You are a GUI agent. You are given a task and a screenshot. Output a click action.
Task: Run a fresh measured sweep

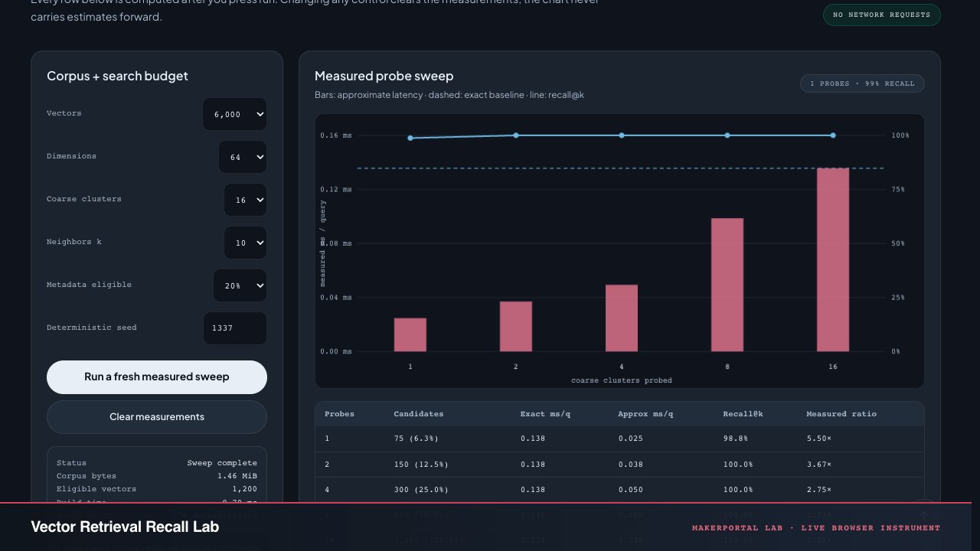tap(157, 377)
